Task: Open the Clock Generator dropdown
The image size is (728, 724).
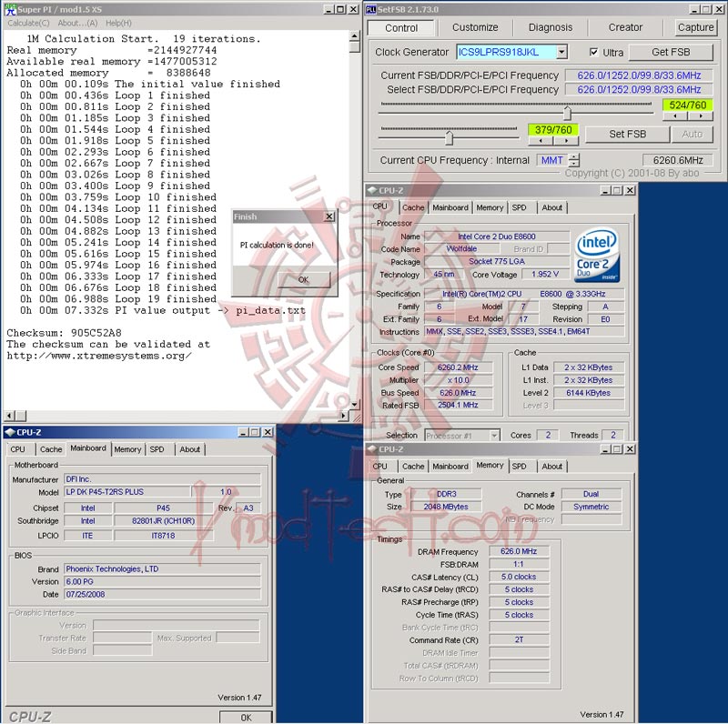Action: click(561, 52)
